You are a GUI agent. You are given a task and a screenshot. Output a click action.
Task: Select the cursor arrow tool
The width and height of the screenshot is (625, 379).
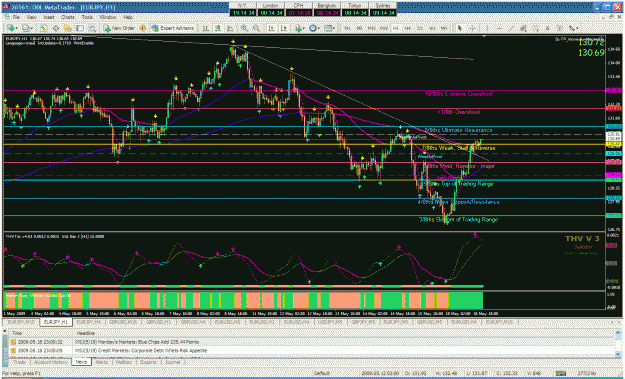[460, 28]
